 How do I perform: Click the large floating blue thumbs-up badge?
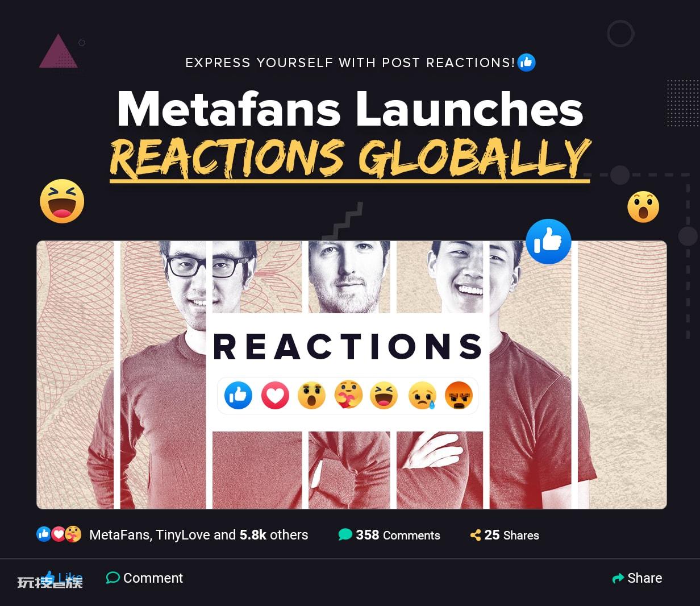click(x=548, y=242)
